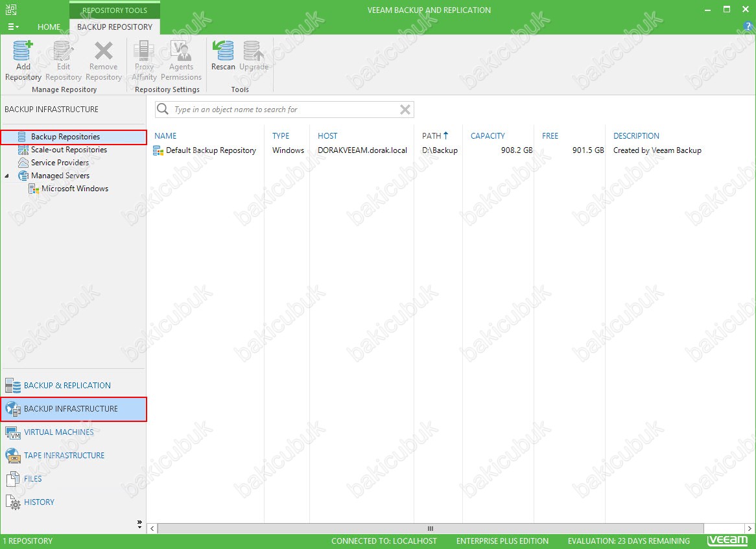Sort the list by TYPE column
Screen dimensions: 756x549
coord(281,136)
